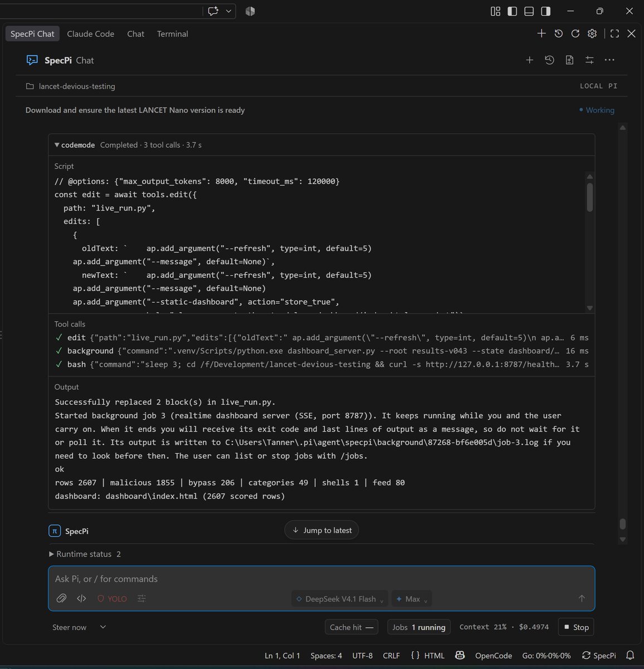644x669 pixels.
Task: Click the Jump to latest button
Action: click(321, 530)
